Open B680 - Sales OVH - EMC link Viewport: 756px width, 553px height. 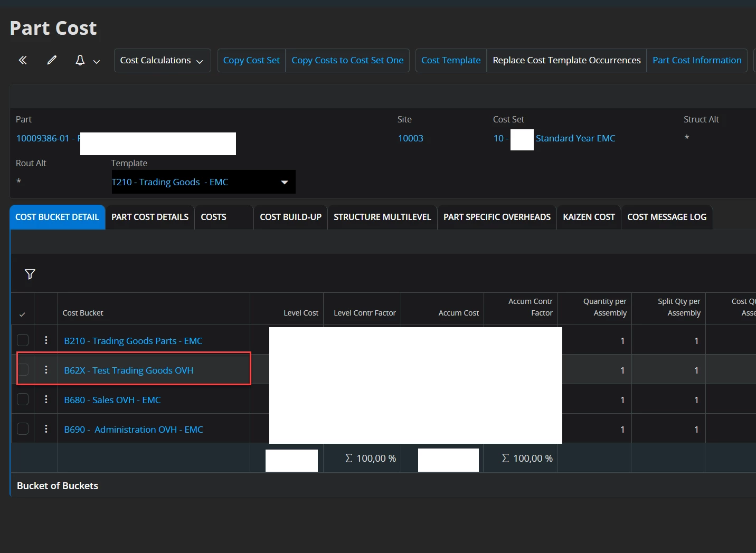[112, 400]
